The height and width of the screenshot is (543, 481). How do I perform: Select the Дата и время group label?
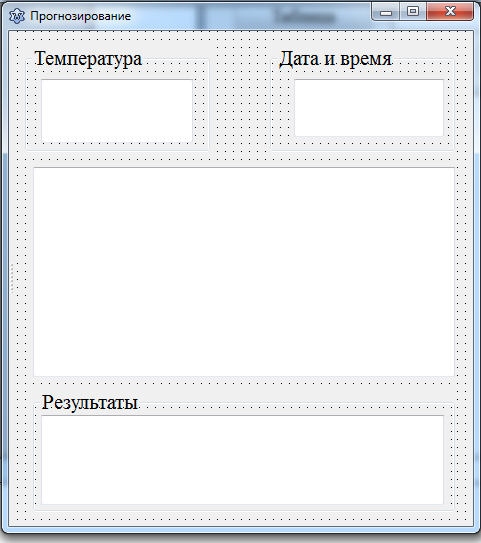(336, 59)
